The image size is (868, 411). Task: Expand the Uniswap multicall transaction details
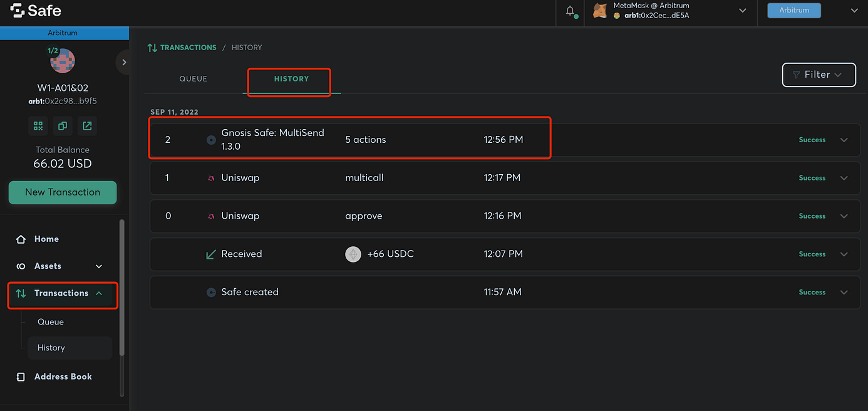point(844,178)
